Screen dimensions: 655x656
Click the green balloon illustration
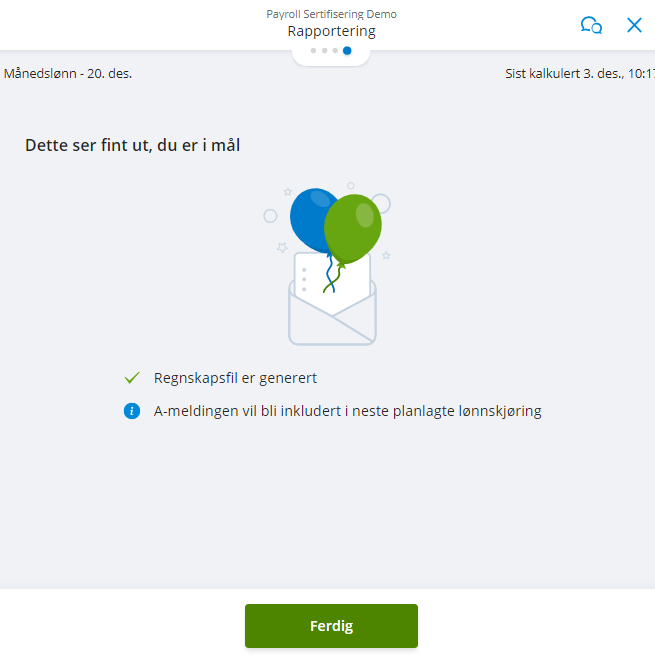coord(353,228)
